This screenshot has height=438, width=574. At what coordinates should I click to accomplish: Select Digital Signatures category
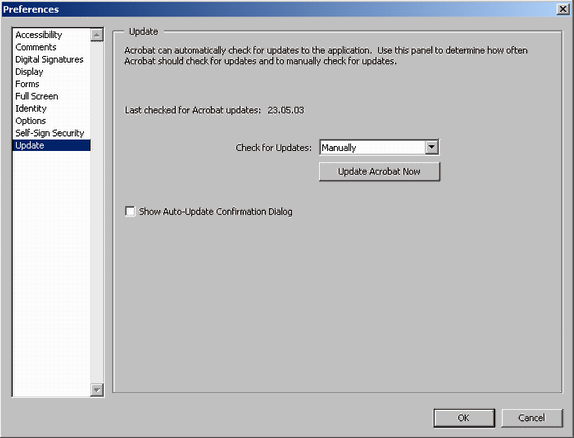coord(49,59)
